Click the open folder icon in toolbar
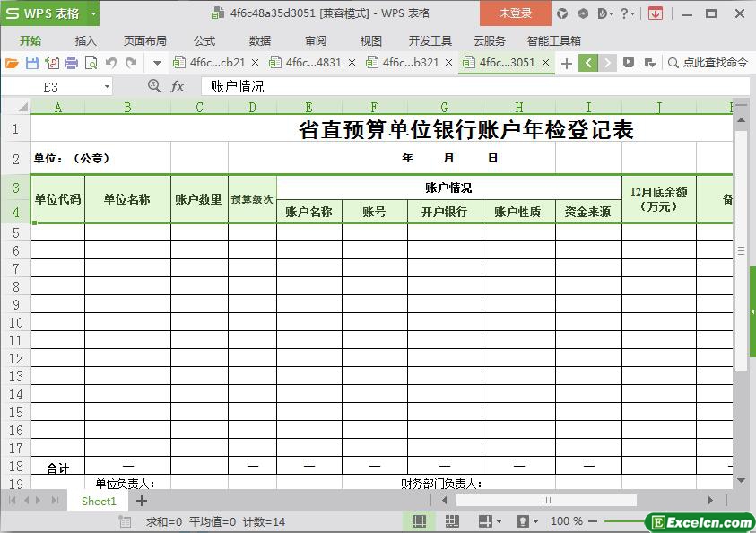The image size is (756, 533). pyautogui.click(x=12, y=63)
